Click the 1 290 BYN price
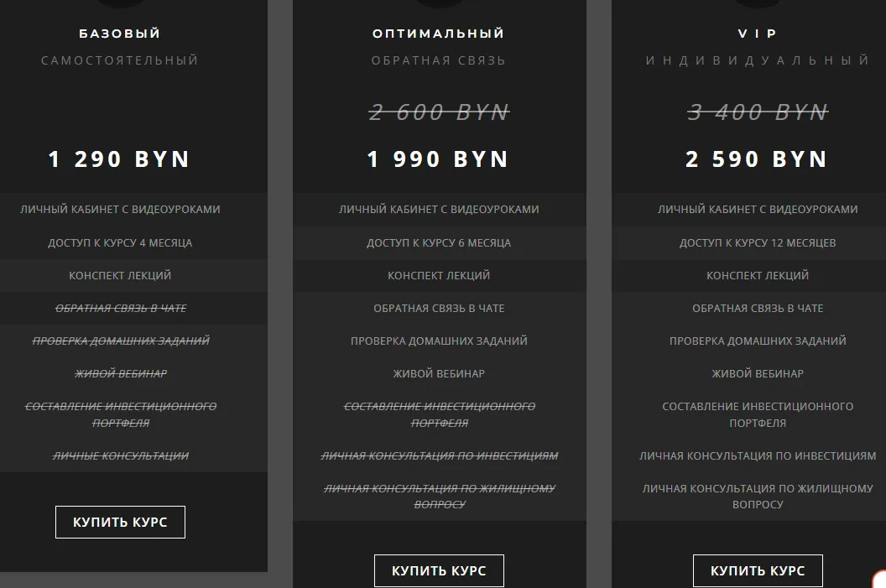Viewport: 886px width, 588px height. click(x=120, y=159)
